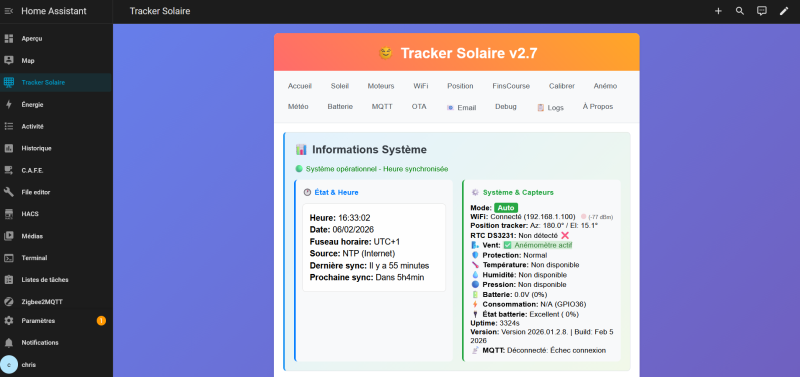Switch to the Météo tab
Image resolution: width=800 pixels, height=377 pixels.
pos(298,107)
